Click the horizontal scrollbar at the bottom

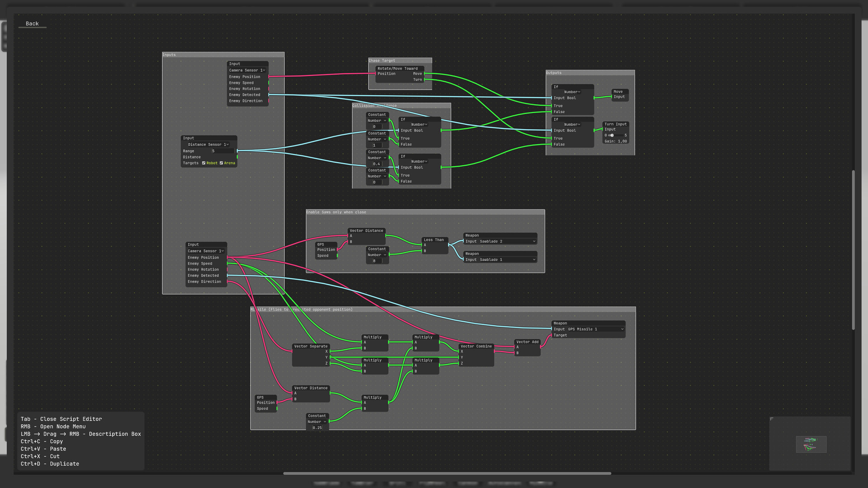447,473
